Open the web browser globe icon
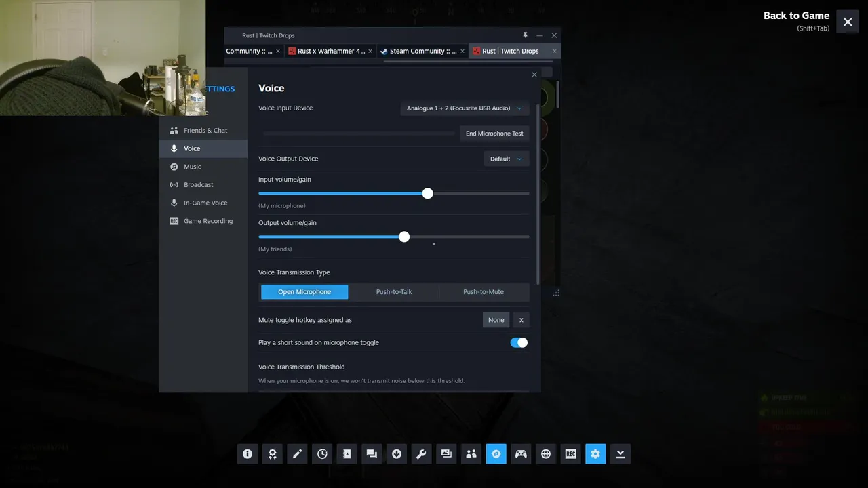868x488 pixels. coord(546,454)
